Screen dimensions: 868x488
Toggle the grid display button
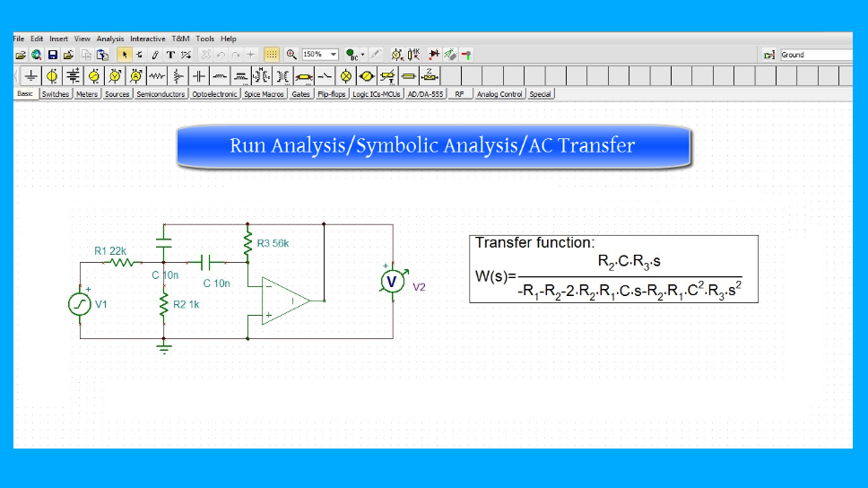[272, 55]
